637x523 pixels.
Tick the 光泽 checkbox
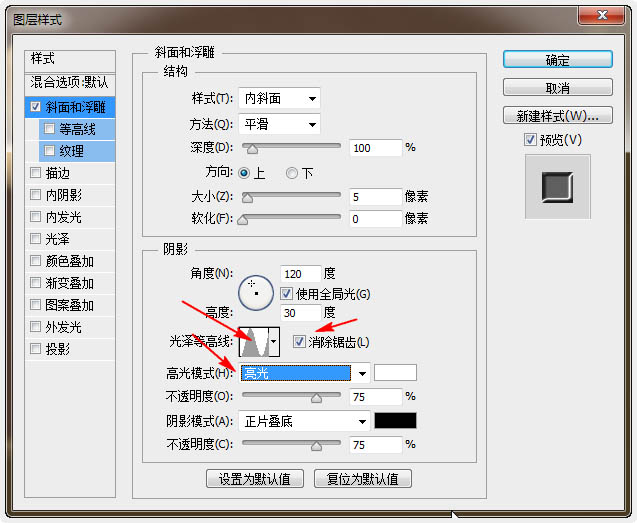click(35, 239)
